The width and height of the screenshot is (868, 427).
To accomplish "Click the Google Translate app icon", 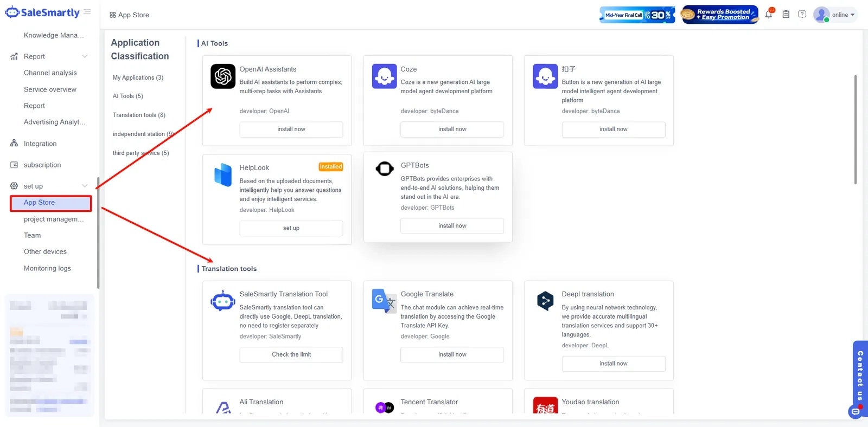I will click(384, 301).
